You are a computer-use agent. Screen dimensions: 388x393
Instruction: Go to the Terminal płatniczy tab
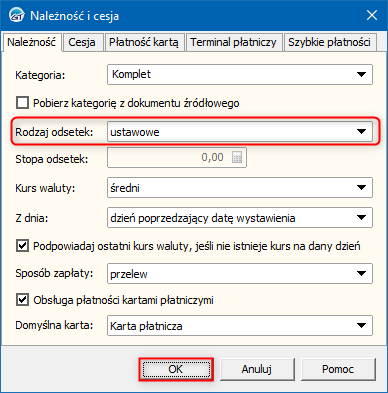pyautogui.click(x=234, y=42)
